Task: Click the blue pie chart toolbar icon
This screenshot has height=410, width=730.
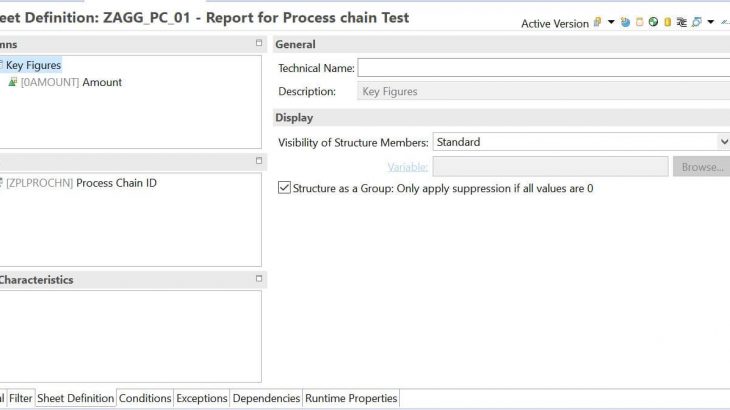Action: pos(625,22)
